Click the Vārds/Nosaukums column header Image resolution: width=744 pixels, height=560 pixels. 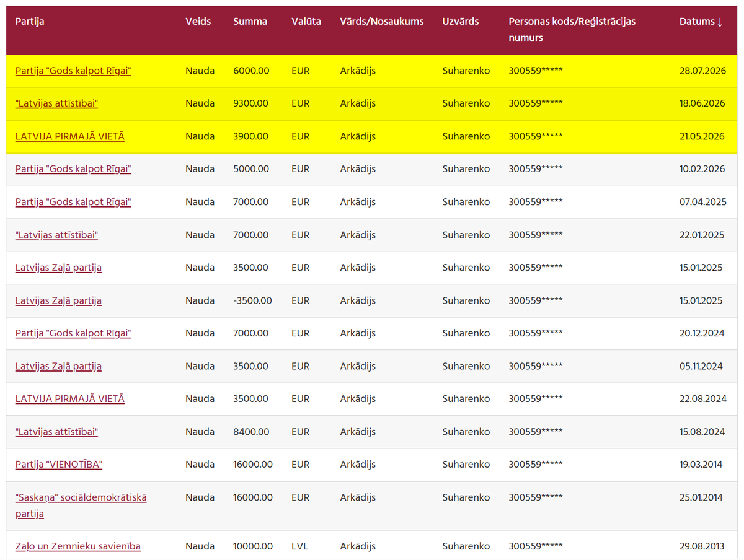point(382,22)
